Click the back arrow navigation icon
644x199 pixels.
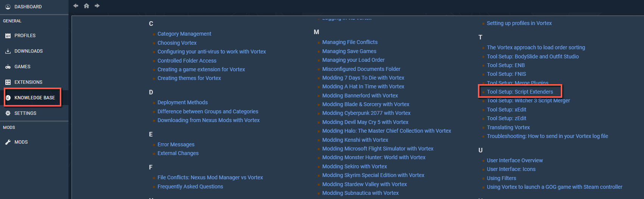(76, 6)
